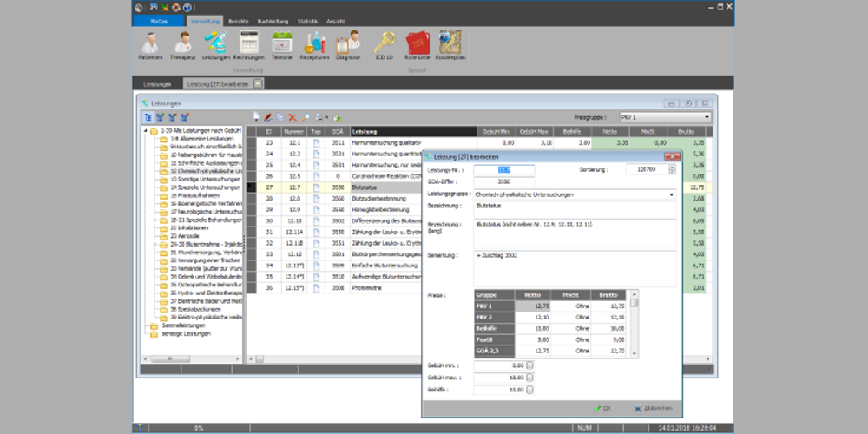The image size is (868, 434).
Task: Click the magnifier search toolbar icon
Action: tap(305, 117)
